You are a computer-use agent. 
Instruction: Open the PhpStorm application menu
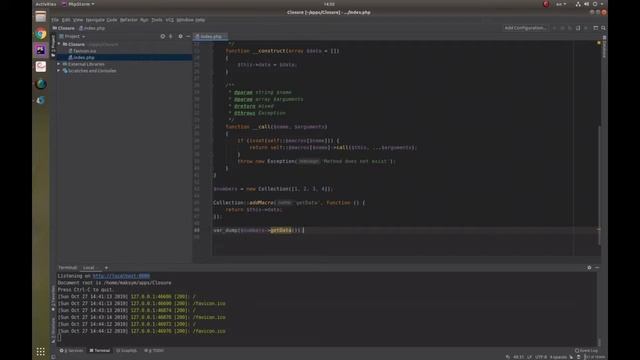pyautogui.click(x=78, y=4)
